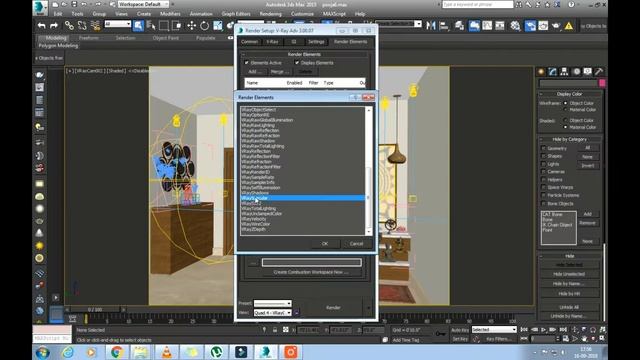Click the 3ds Max application logo button
The image size is (640, 360).
[40, 7]
